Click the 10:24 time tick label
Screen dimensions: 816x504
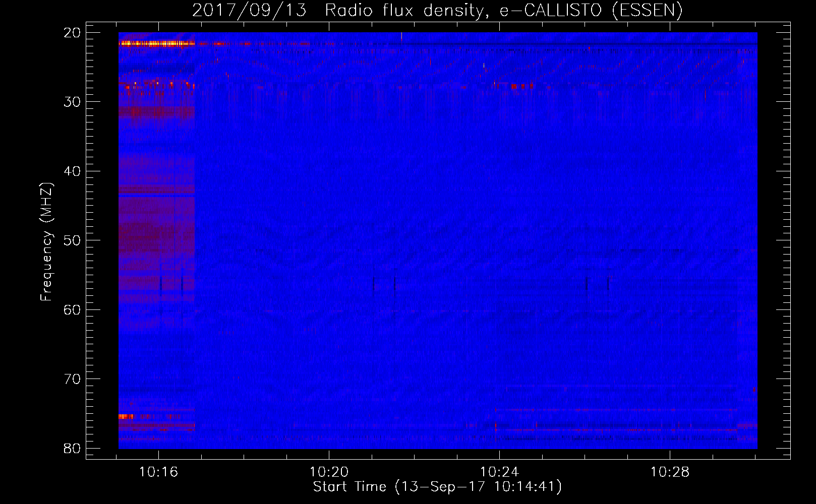(x=499, y=472)
